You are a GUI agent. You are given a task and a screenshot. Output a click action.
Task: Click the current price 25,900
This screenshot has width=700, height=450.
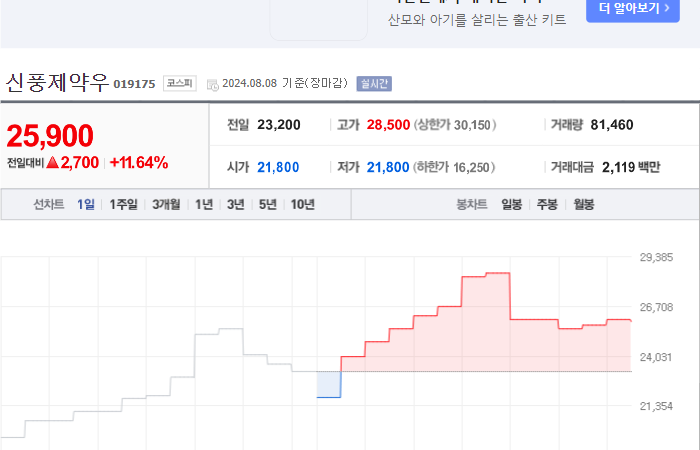[50, 136]
